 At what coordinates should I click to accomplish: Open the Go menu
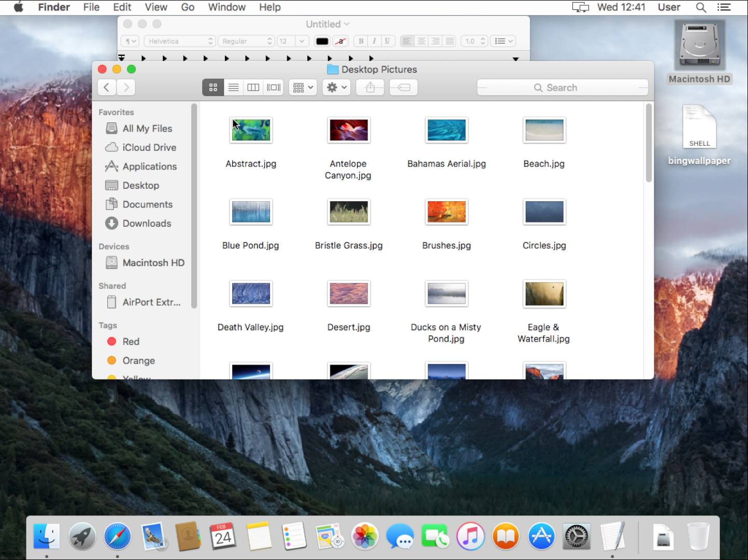point(187,7)
